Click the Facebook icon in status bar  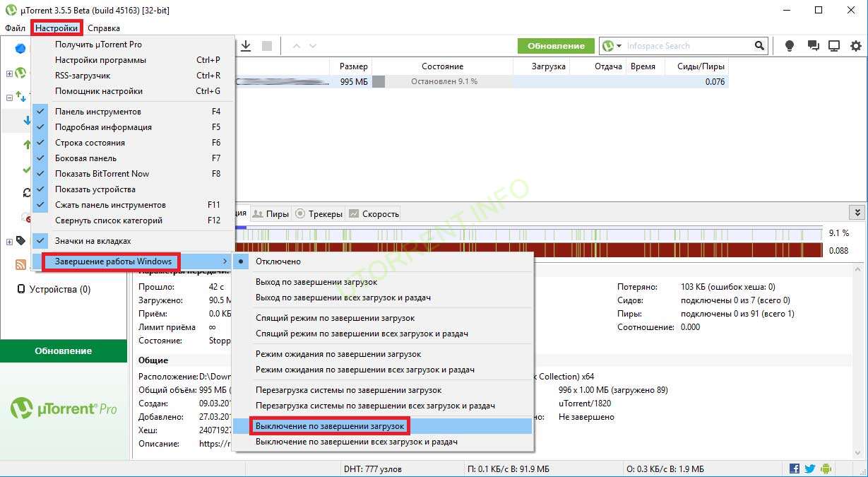tap(795, 469)
